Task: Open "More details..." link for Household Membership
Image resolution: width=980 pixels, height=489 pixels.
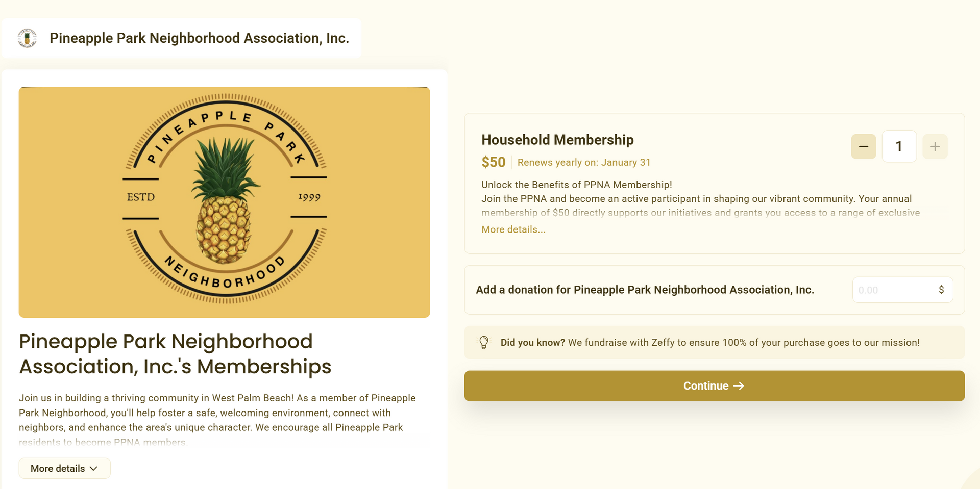Action: point(513,229)
